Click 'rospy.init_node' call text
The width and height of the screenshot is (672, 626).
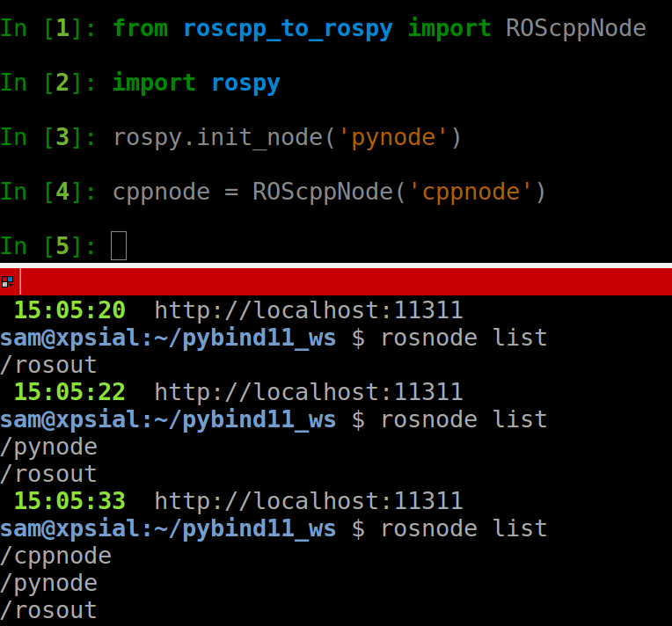[x=218, y=138]
